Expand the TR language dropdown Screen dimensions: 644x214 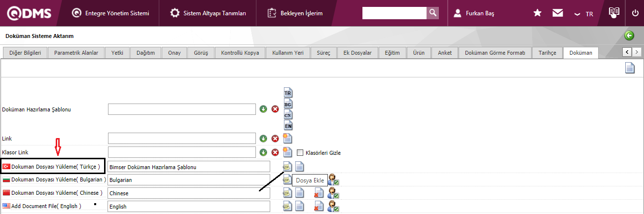click(583, 14)
